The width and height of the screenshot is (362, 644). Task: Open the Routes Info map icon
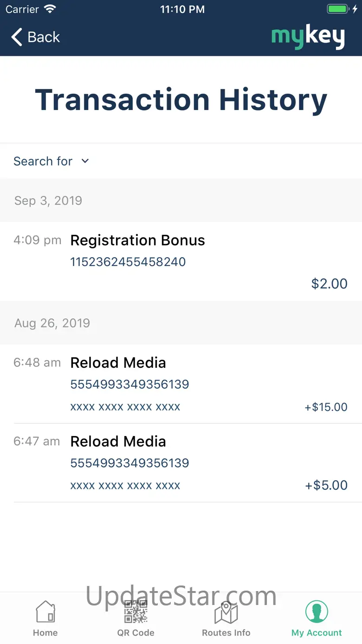tap(226, 612)
